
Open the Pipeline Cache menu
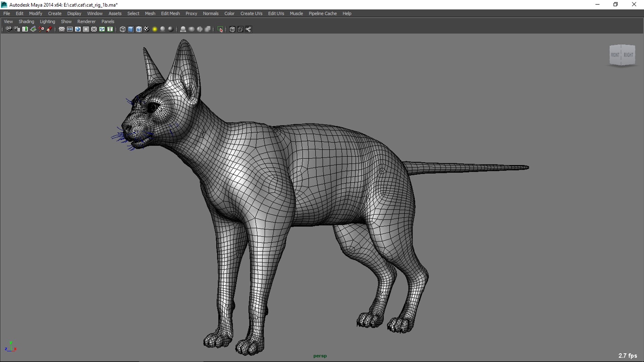[x=323, y=13]
